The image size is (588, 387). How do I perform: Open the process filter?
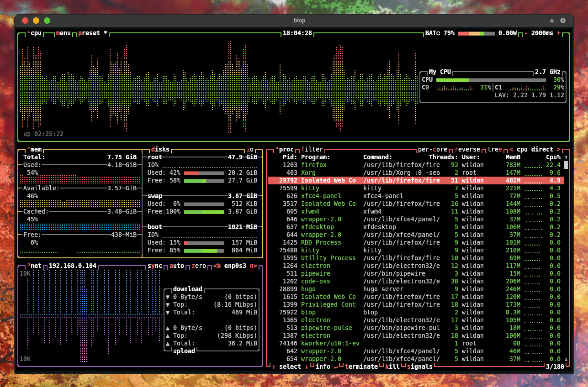pos(312,149)
